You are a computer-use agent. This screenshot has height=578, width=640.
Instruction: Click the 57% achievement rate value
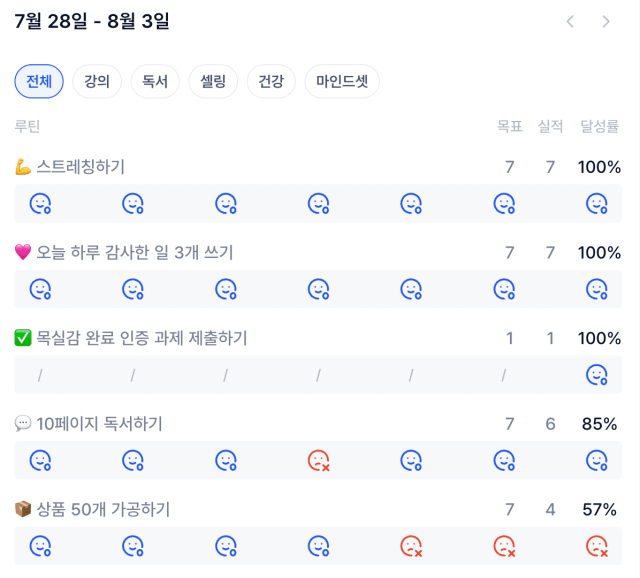[x=599, y=509]
